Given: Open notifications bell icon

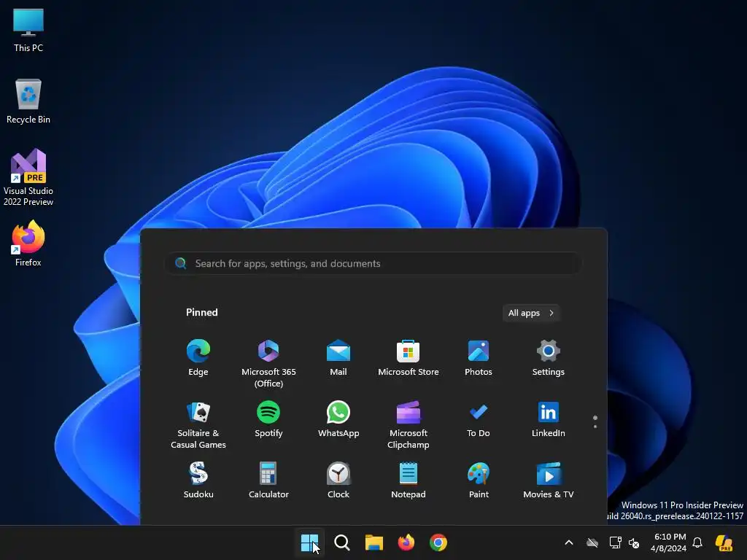Looking at the screenshot, I should (697, 542).
